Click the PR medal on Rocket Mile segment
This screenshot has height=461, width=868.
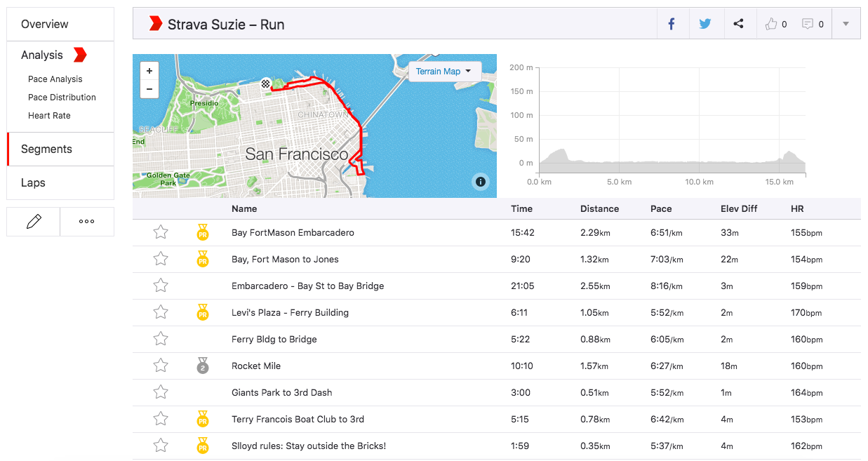[x=203, y=366]
